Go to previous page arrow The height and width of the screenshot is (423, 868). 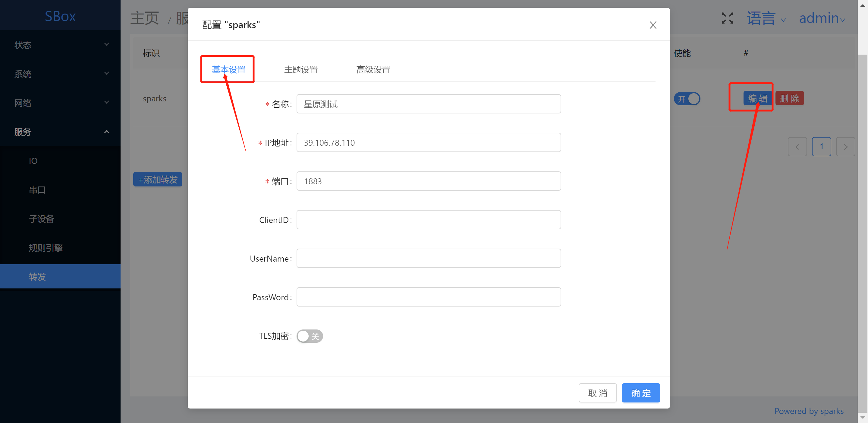coord(797,147)
